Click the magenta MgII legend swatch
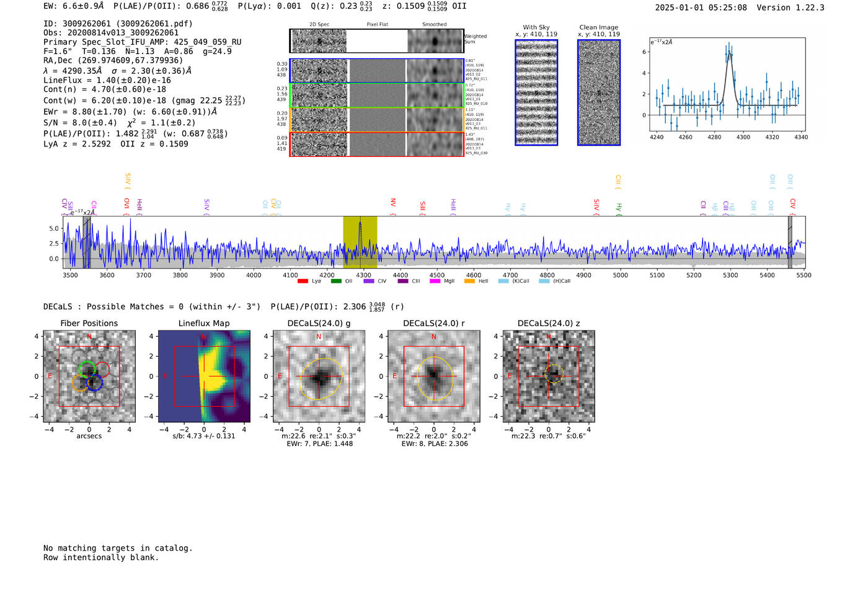The height and width of the screenshot is (591, 868). click(435, 281)
